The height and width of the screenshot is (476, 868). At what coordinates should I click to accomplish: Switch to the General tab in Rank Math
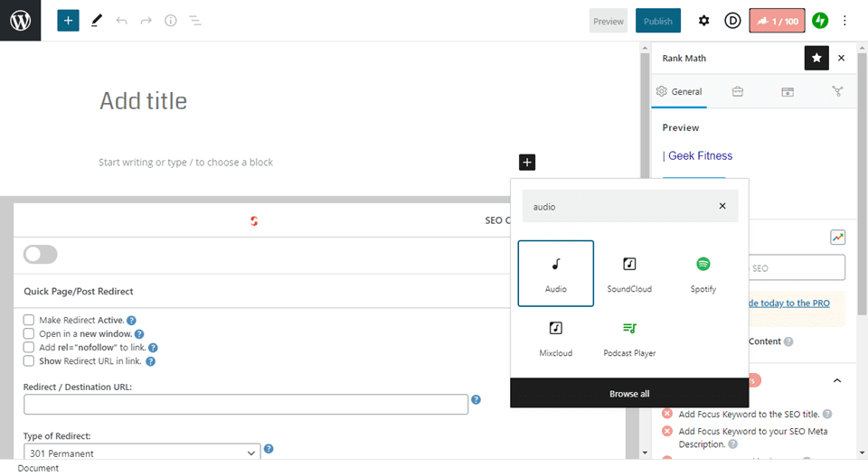(679, 92)
